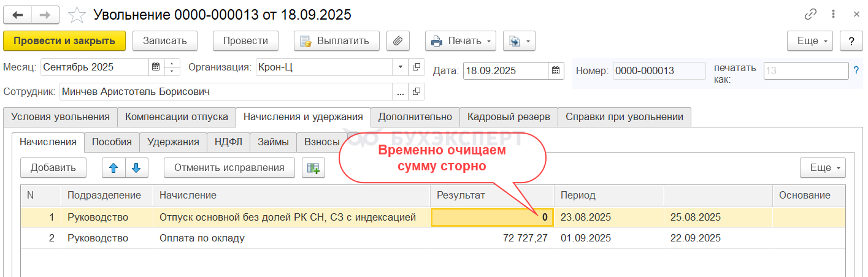Click Добавить to add accrual
Viewport: 868px width, 277px height.
[x=53, y=167]
